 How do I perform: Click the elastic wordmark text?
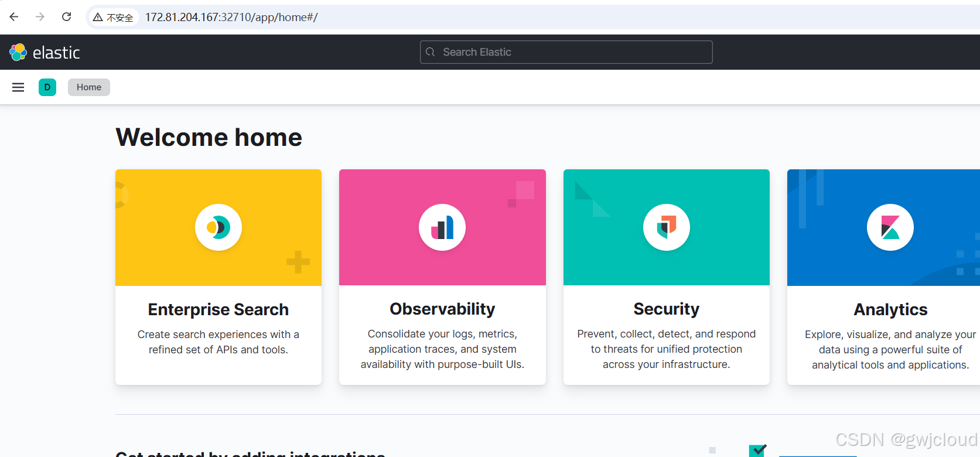(x=56, y=53)
